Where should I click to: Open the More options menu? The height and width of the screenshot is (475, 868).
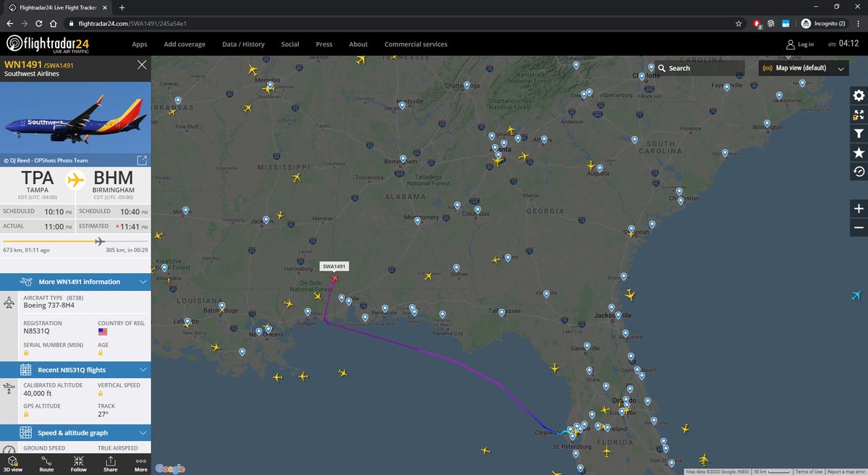point(141,463)
